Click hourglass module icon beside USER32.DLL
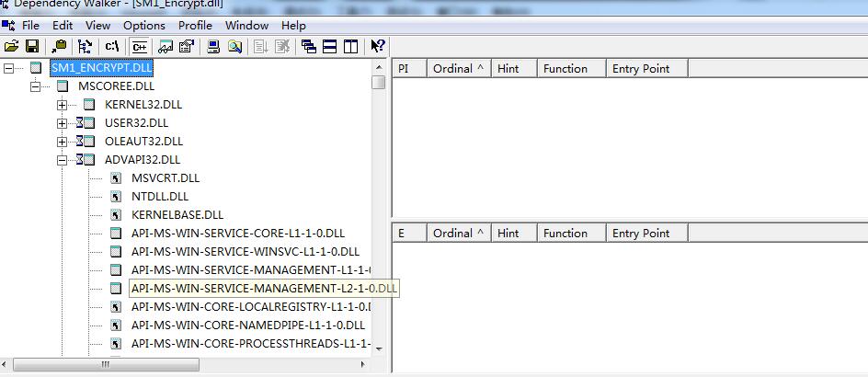This screenshot has height=377, width=868. click(x=85, y=123)
